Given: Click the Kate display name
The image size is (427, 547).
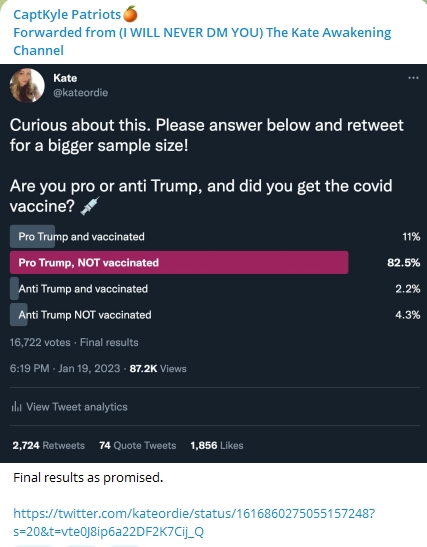Looking at the screenshot, I should point(65,78).
